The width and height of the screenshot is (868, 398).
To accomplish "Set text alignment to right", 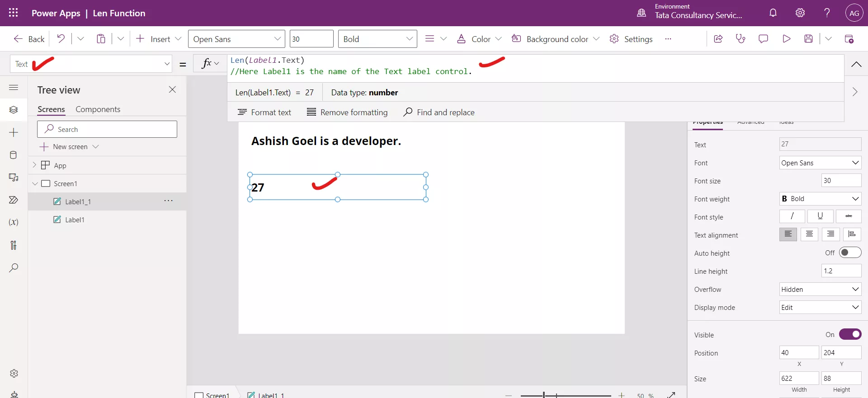I will click(x=830, y=234).
